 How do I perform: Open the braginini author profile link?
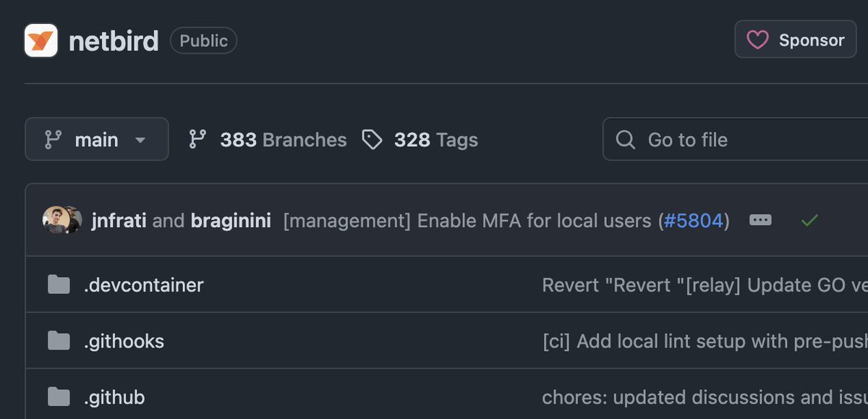(x=231, y=221)
